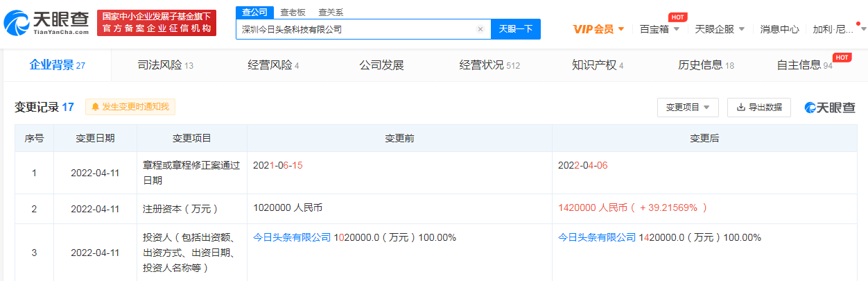Switch to 自主信息 tab
The image size is (868, 281).
pos(805,65)
